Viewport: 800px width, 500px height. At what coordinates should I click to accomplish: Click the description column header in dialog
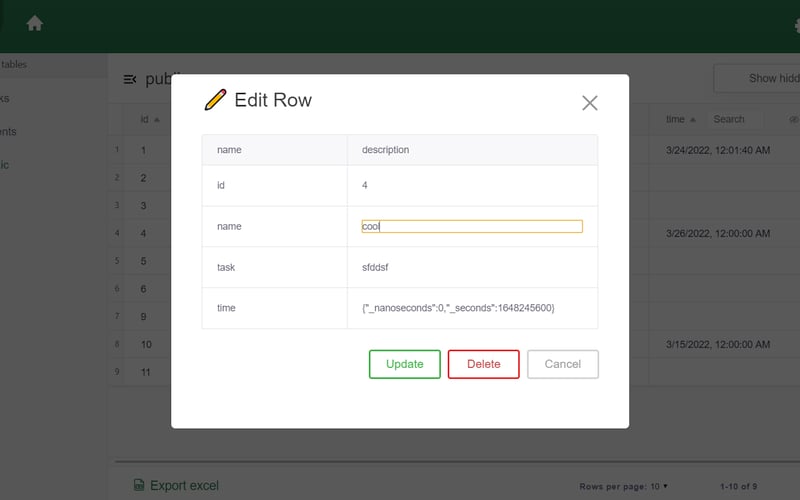pos(385,150)
